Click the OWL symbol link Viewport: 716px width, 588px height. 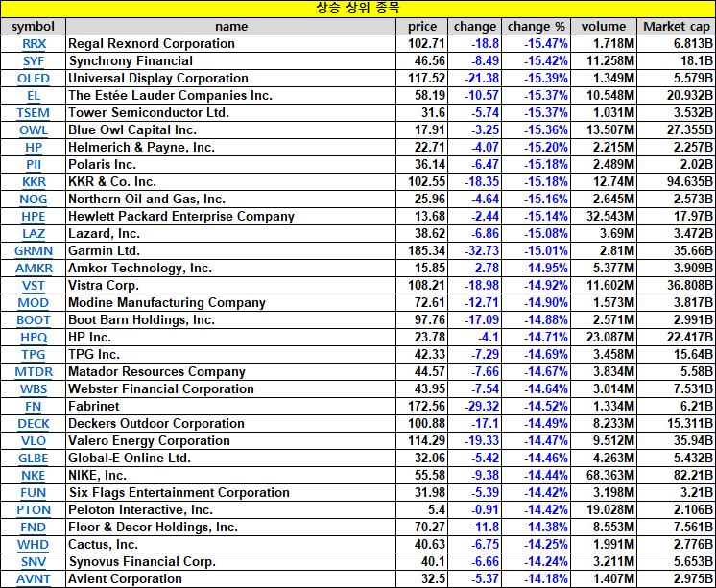point(34,130)
